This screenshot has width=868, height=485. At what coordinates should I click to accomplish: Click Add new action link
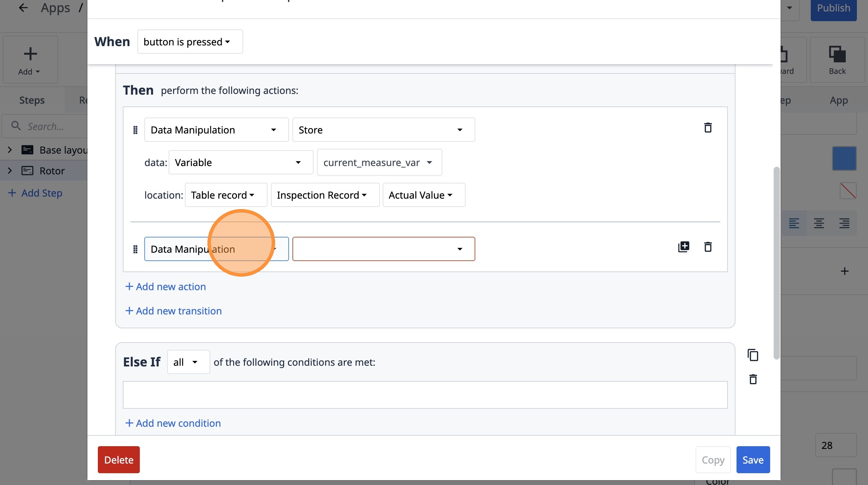pyautogui.click(x=165, y=287)
